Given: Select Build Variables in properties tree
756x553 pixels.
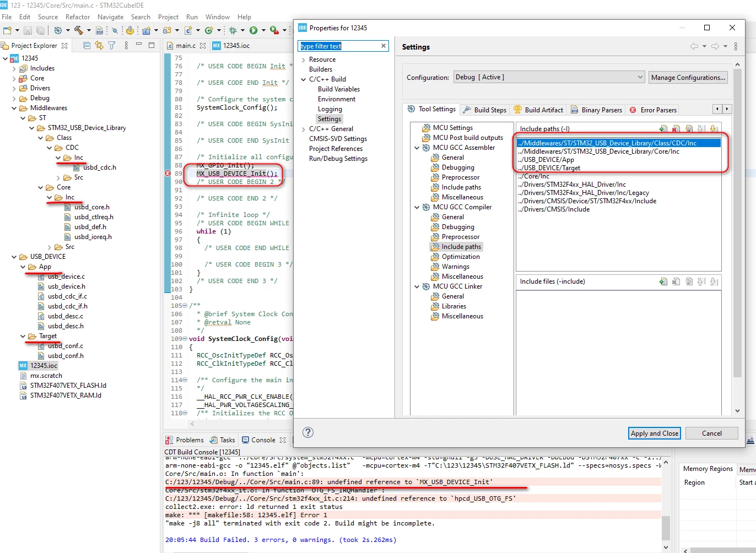Looking at the screenshot, I should (339, 89).
